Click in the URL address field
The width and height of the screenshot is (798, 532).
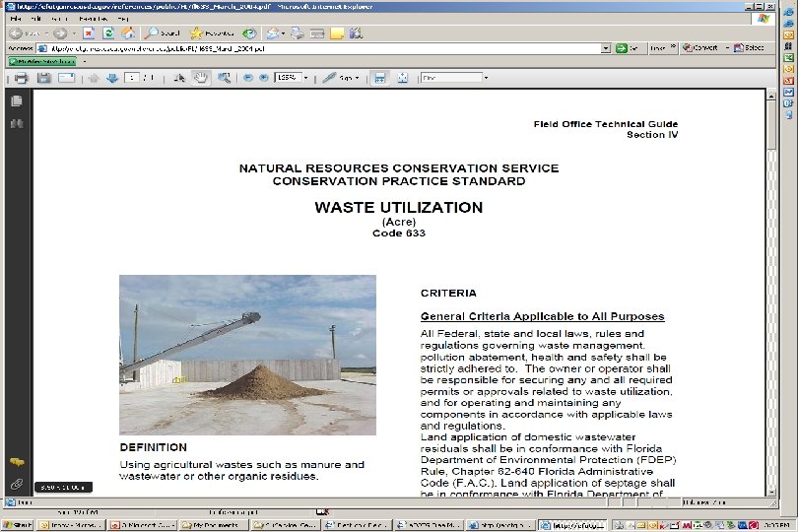pyautogui.click(x=320, y=48)
